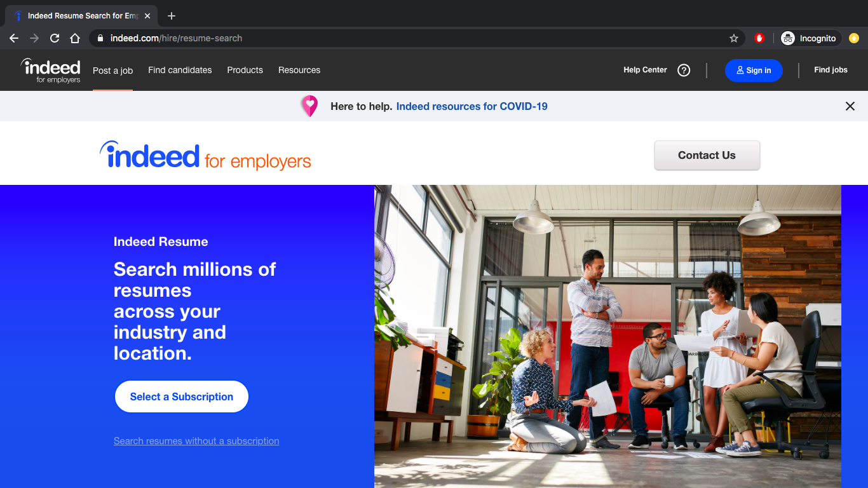Open the browser home page icon

[x=75, y=38]
